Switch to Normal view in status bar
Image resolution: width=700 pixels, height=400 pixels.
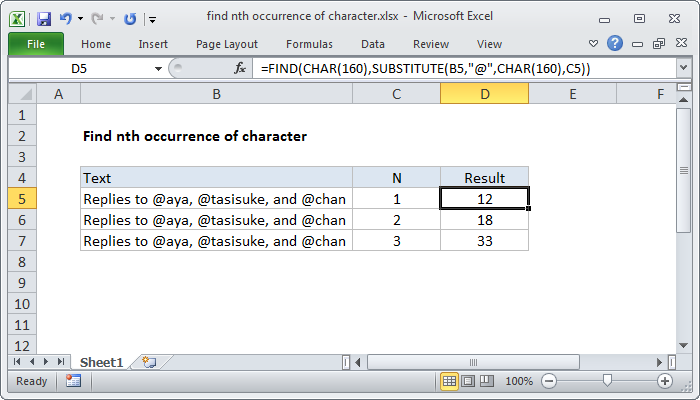click(x=450, y=381)
